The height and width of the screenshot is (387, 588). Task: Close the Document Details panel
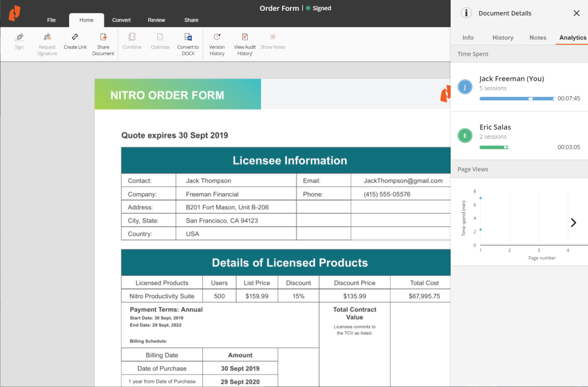coord(577,13)
